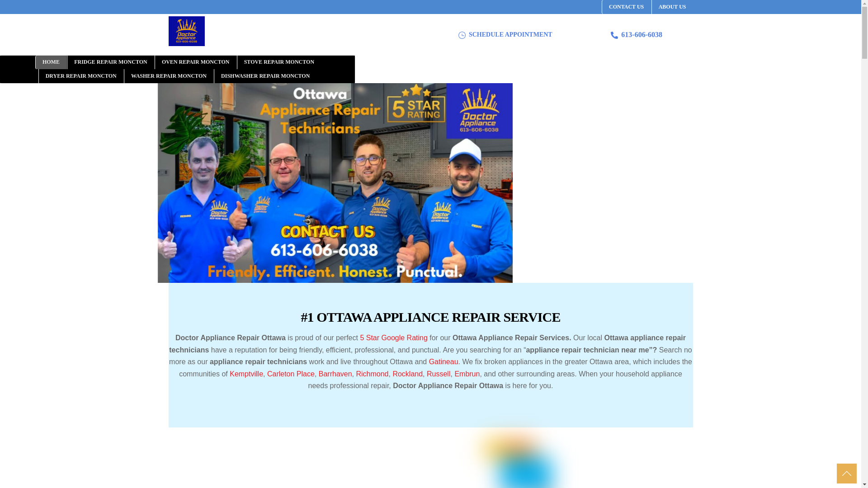Click the phone icon beside 613-606-6038
868x488 pixels.
(x=614, y=35)
